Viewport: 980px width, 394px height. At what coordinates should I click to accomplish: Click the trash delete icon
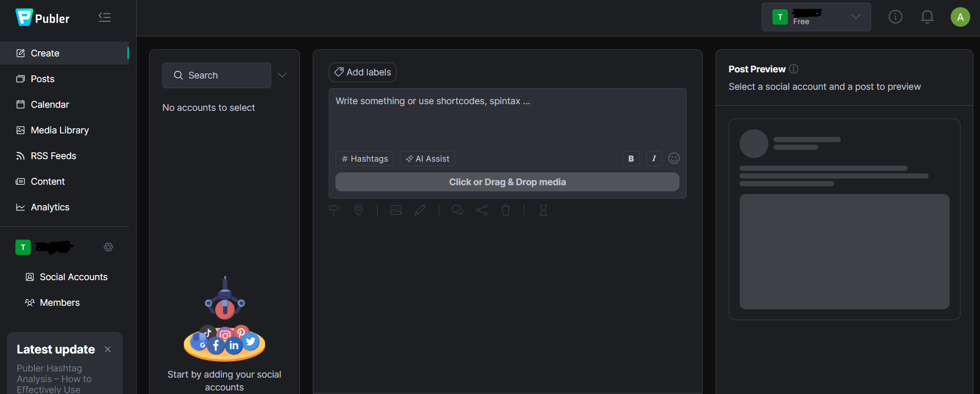506,210
